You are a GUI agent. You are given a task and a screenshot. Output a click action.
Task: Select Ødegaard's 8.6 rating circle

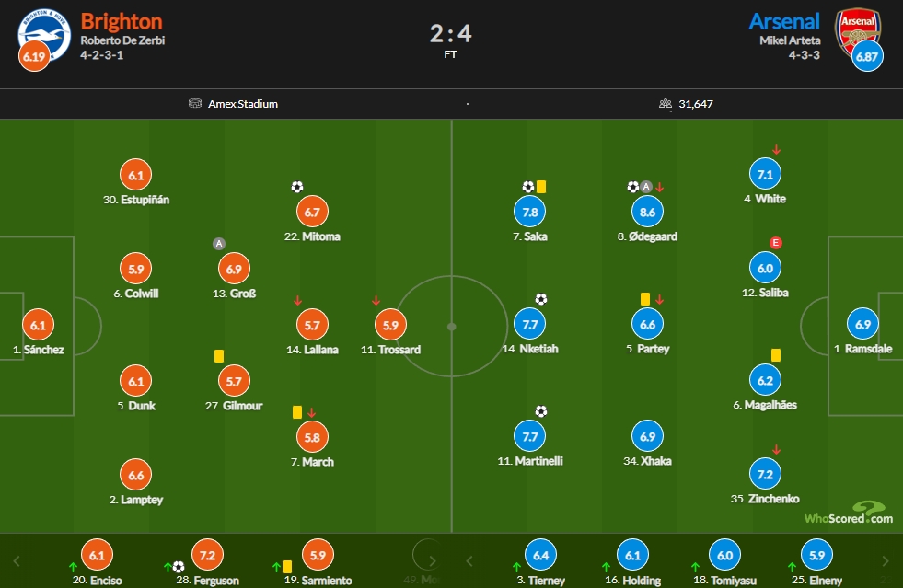[647, 212]
